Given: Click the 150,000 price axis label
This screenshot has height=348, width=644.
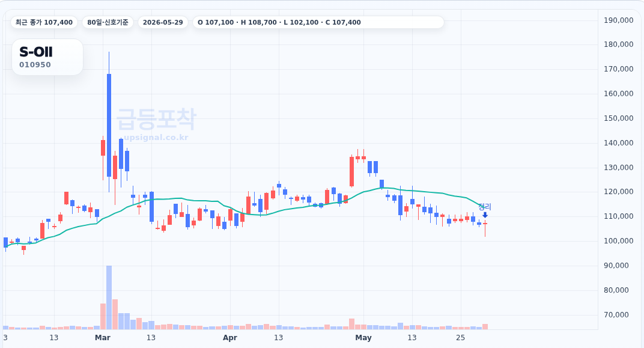Looking at the screenshot, I should coord(618,118).
